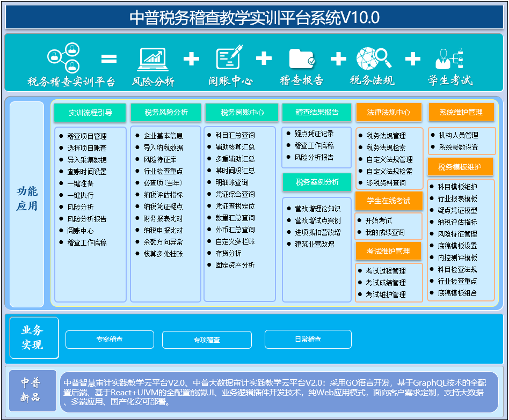Select 考试过程管理 item
This screenshot has height=420, width=509.
(386, 271)
